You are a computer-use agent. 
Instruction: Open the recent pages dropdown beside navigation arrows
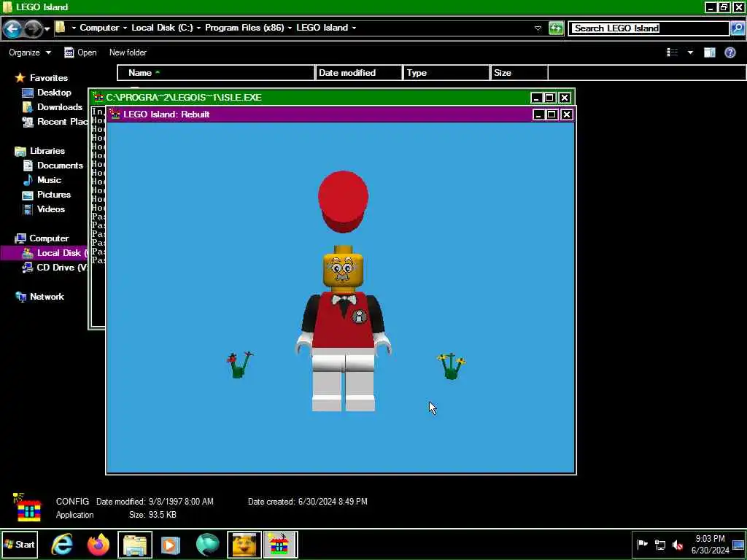(47, 29)
